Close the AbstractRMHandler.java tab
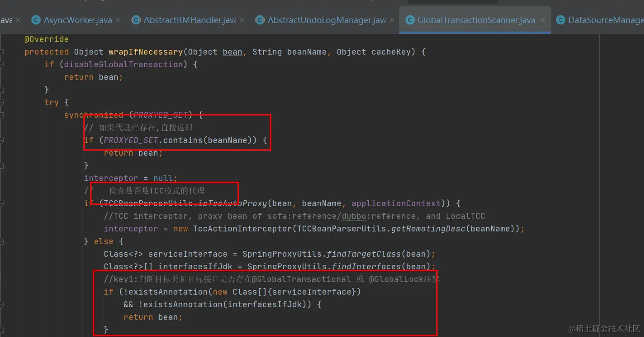The image size is (644, 337). (242, 20)
